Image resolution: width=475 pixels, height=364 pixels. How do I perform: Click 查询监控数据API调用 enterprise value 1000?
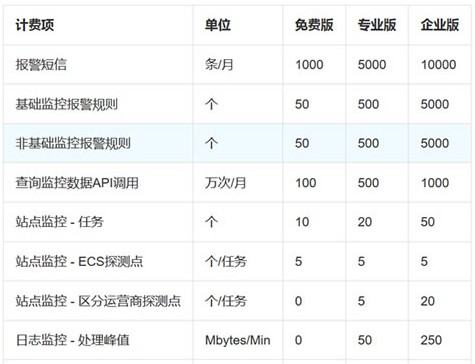(435, 183)
